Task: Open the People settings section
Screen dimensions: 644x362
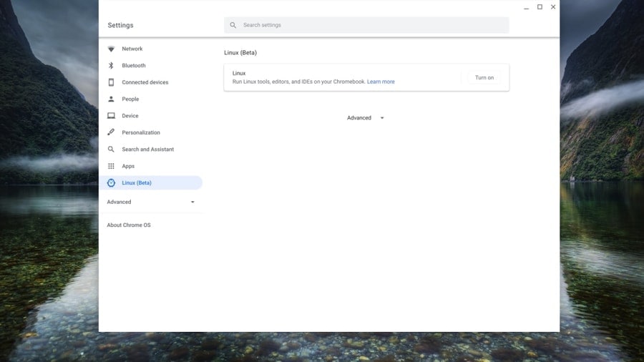Action: click(150, 99)
